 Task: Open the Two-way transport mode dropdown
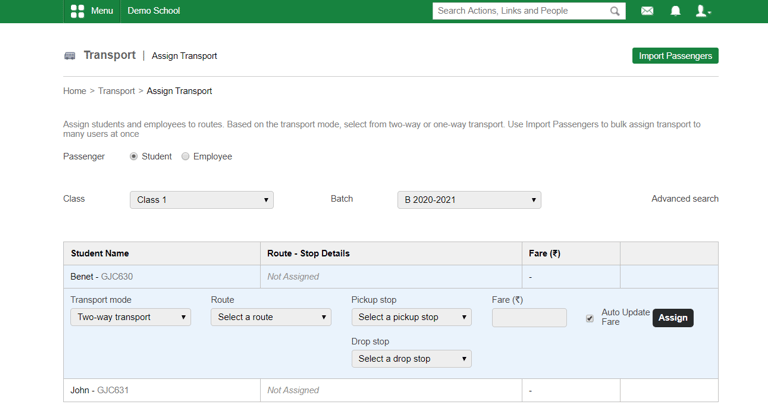tap(131, 317)
